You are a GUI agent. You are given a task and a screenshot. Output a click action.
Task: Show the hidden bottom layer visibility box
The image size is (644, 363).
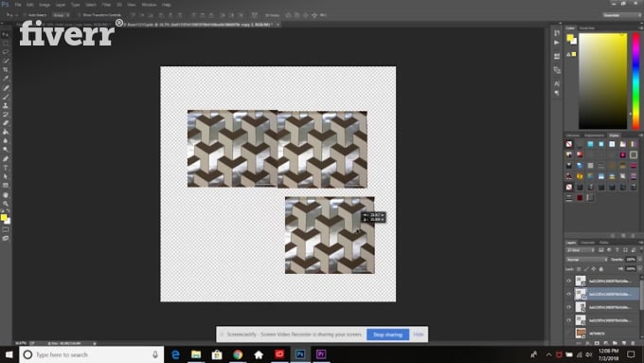569,333
